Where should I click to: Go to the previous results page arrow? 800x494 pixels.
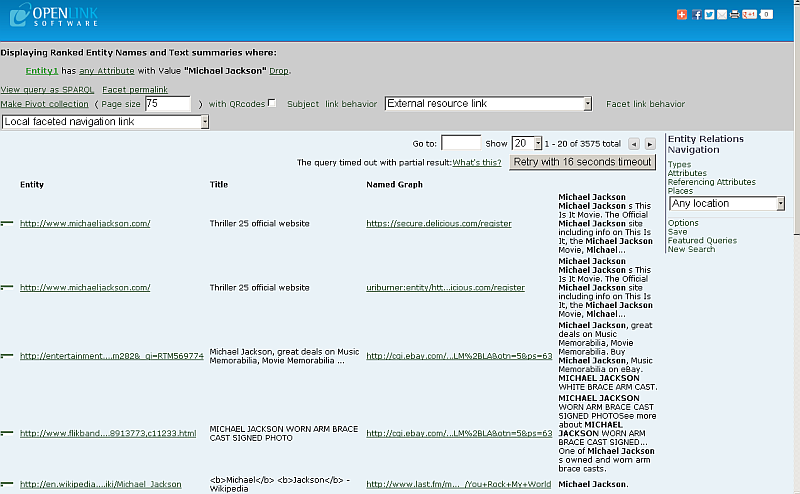coord(634,144)
